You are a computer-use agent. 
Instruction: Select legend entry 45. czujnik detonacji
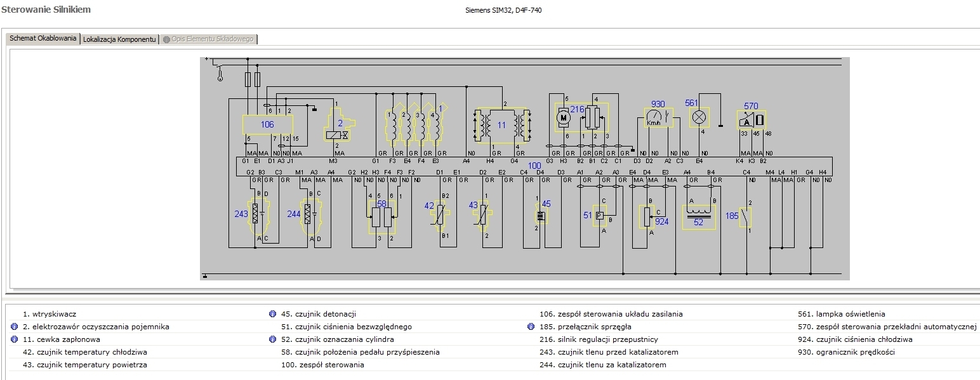(319, 314)
